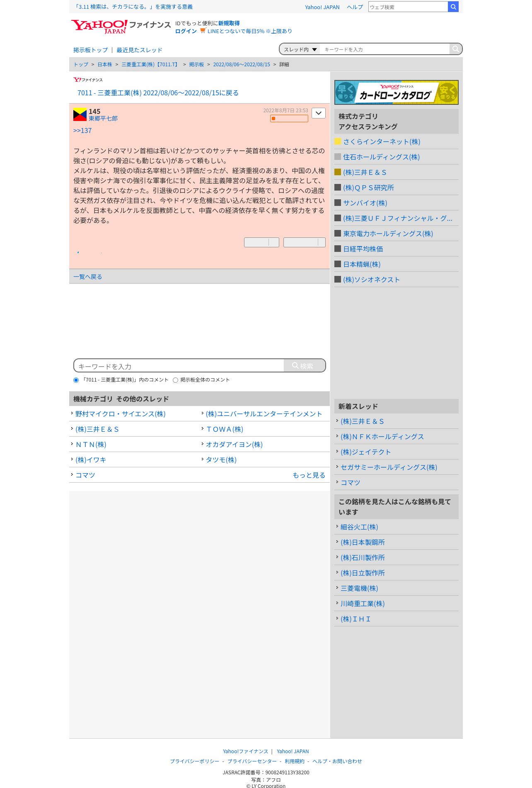The width and height of the screenshot is (532, 788).
Task: Click the rank marker icon beside 日本精蝋(株)
Action: tap(338, 264)
